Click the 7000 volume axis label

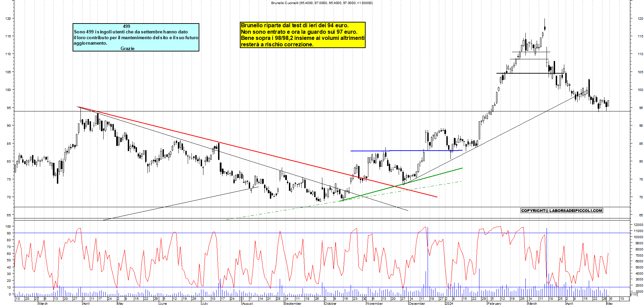pyautogui.click(x=639, y=256)
